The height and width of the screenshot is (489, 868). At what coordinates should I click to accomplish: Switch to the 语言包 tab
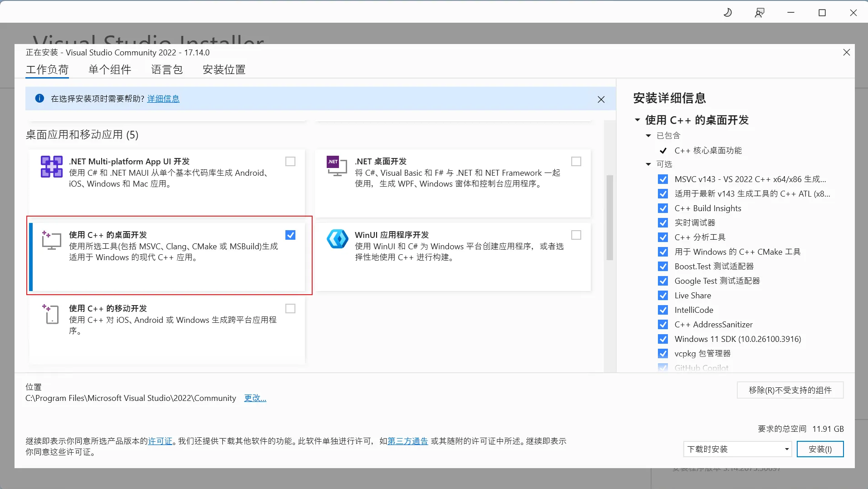(x=167, y=69)
